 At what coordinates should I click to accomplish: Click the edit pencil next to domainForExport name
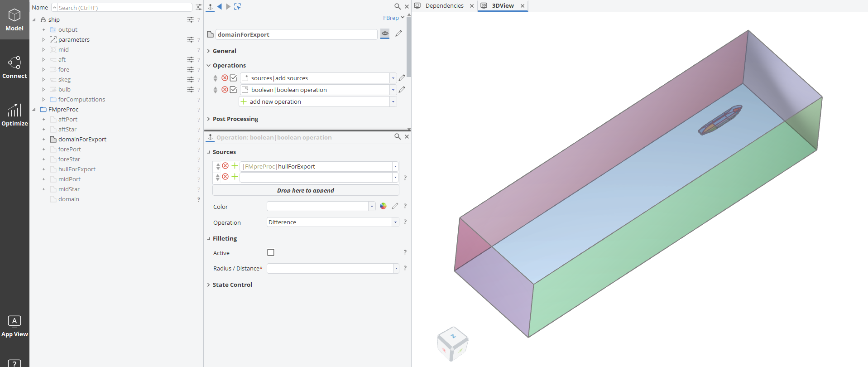coord(398,34)
